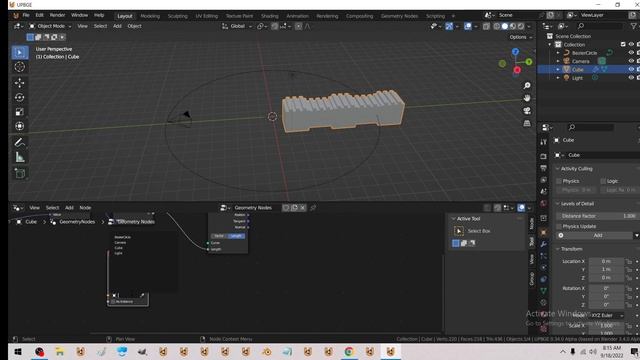Click Length mode button on node
The image size is (640, 360).
(236, 236)
